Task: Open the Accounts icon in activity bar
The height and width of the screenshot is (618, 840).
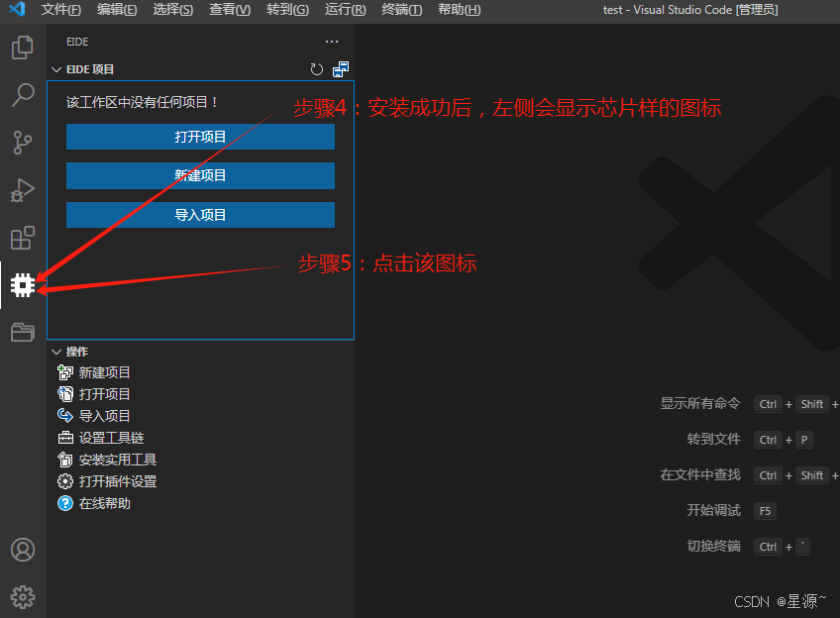Action: 23,550
